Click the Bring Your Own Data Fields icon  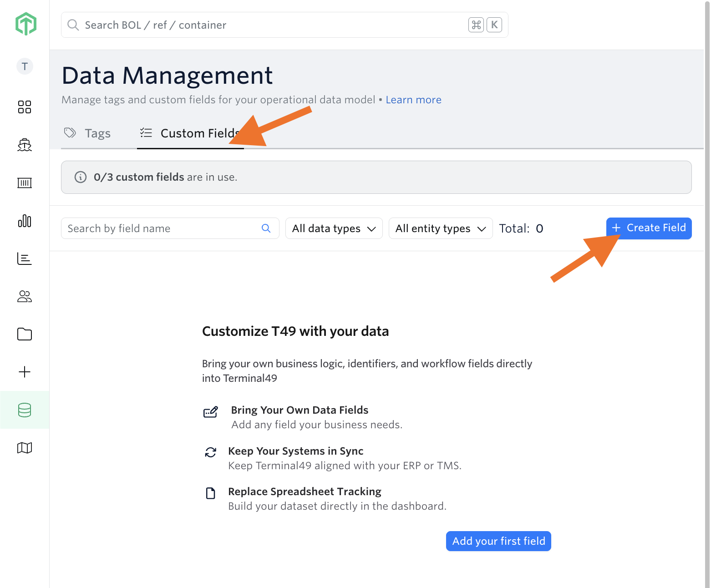pyautogui.click(x=210, y=412)
